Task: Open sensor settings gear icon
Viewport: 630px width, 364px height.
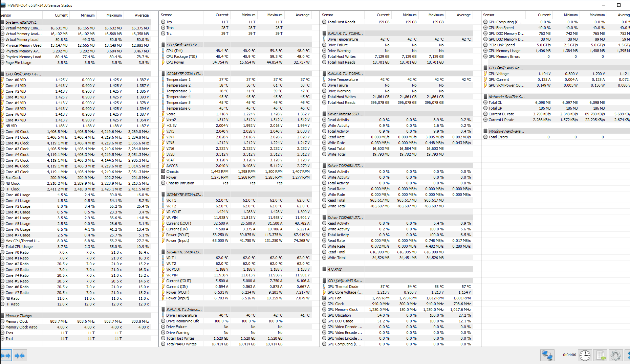Action: tap(615, 356)
